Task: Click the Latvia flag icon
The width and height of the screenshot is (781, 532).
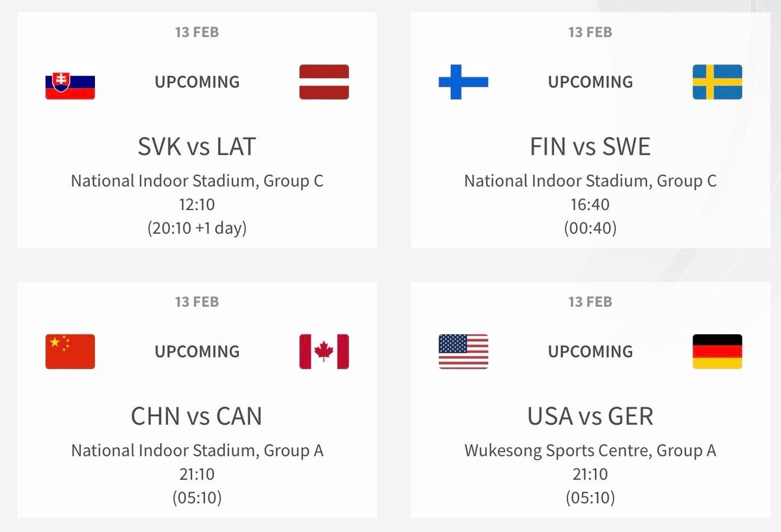Action: pyautogui.click(x=324, y=82)
